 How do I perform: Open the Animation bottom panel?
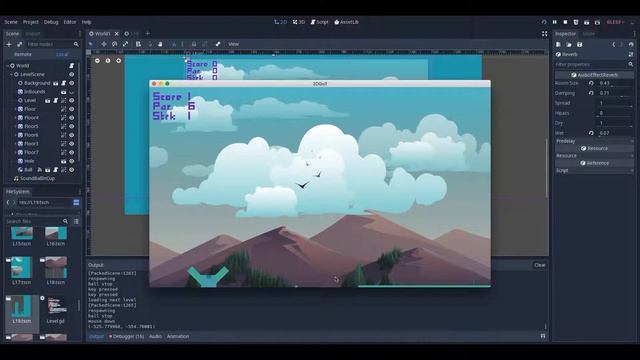178,336
